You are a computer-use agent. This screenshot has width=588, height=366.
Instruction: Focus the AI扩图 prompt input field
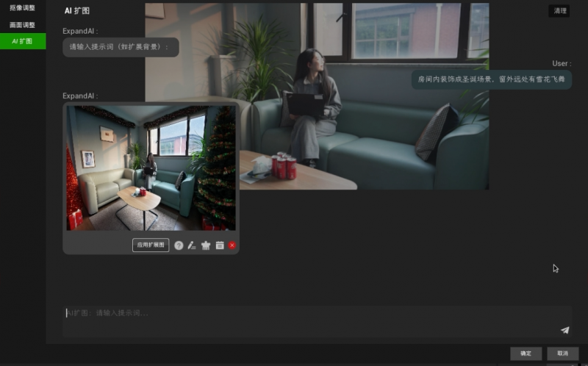click(309, 314)
